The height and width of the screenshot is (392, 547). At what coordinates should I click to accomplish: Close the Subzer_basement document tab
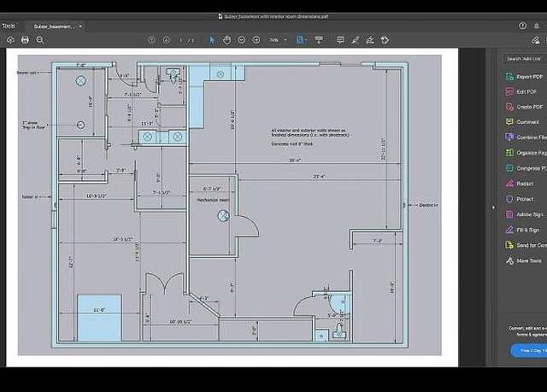pos(80,26)
